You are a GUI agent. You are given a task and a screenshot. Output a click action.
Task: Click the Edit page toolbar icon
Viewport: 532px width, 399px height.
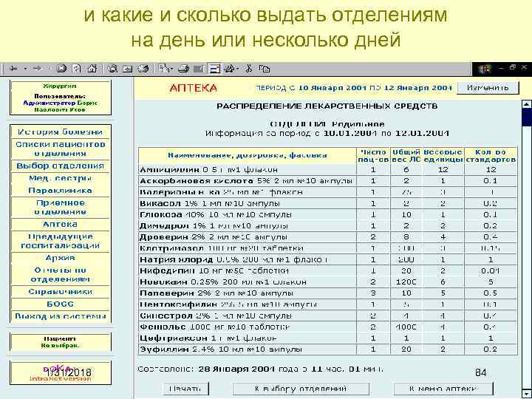pyautogui.click(x=199, y=69)
